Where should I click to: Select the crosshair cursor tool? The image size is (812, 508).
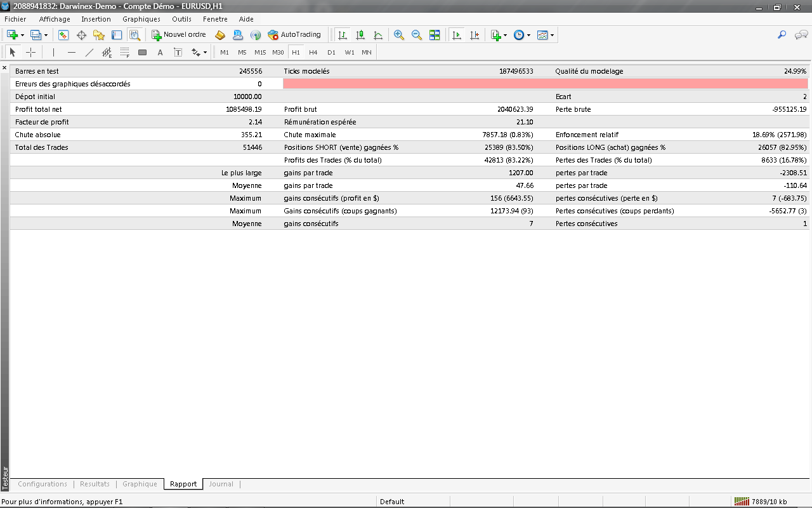[30, 52]
